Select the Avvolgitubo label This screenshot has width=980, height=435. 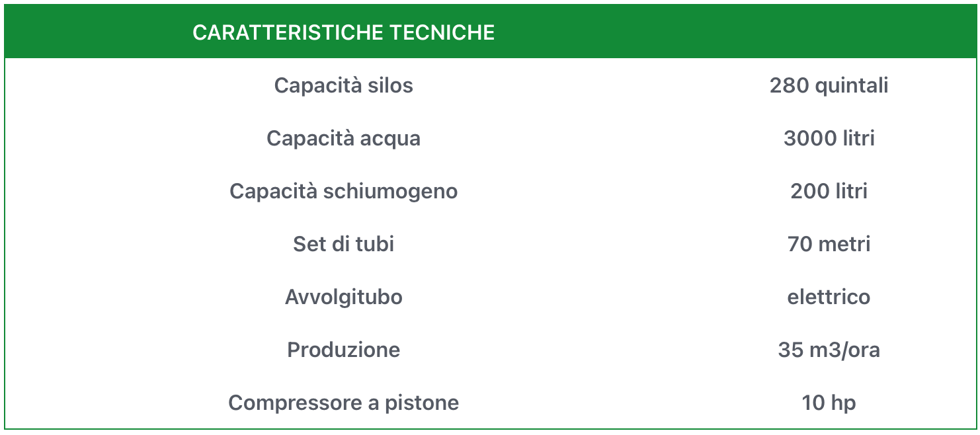pos(343,297)
